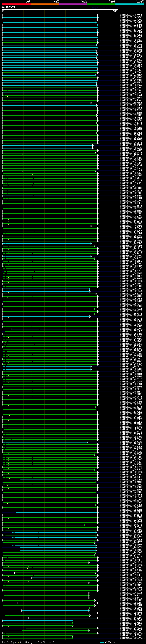Select label UniRef100_C9SHA4
Viewport: 146px width, 644px height.
pyautogui.click(x=131, y=95)
